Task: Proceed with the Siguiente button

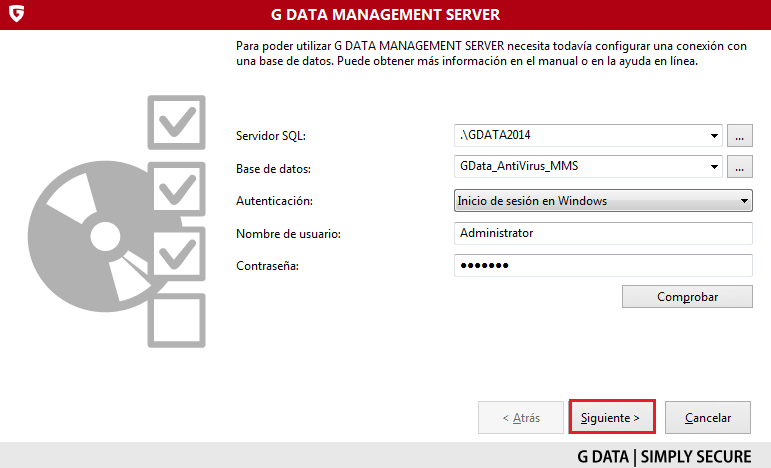Action: click(612, 417)
